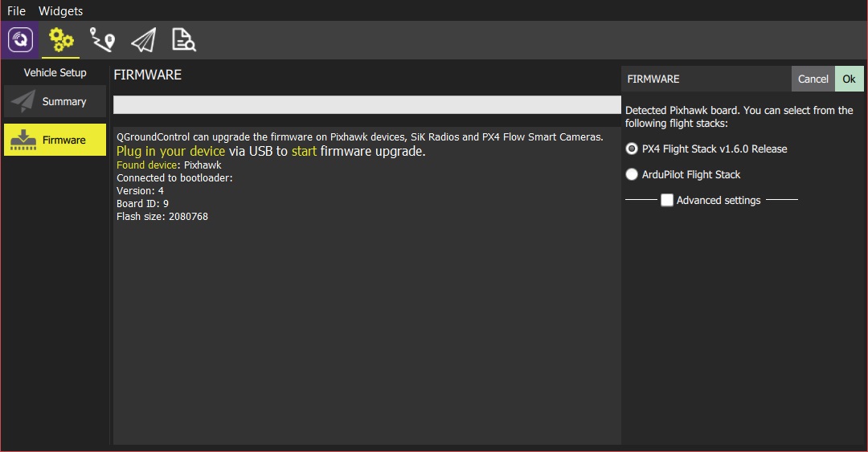Open the File menu
Image resolution: width=868 pixels, height=452 pixels.
17,11
